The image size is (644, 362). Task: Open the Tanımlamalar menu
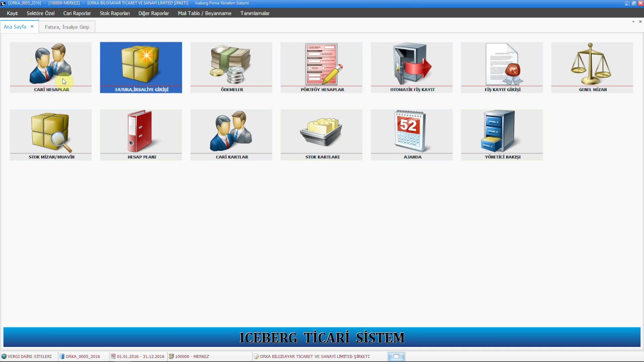point(255,14)
